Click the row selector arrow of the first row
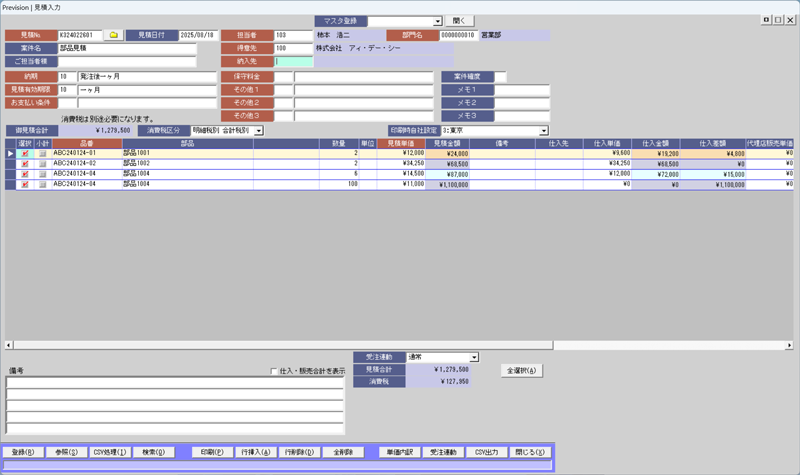The width and height of the screenshot is (800, 475). pyautogui.click(x=11, y=153)
